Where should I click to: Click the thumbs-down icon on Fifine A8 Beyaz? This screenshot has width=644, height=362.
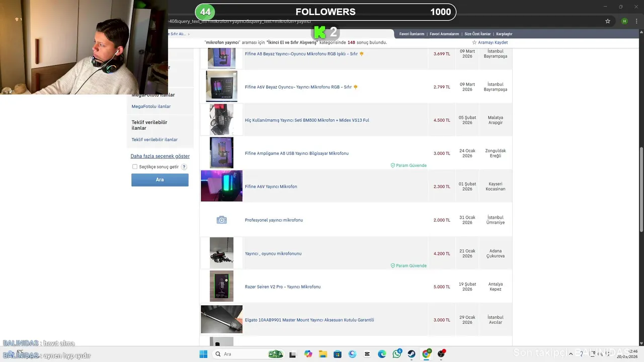point(361,54)
